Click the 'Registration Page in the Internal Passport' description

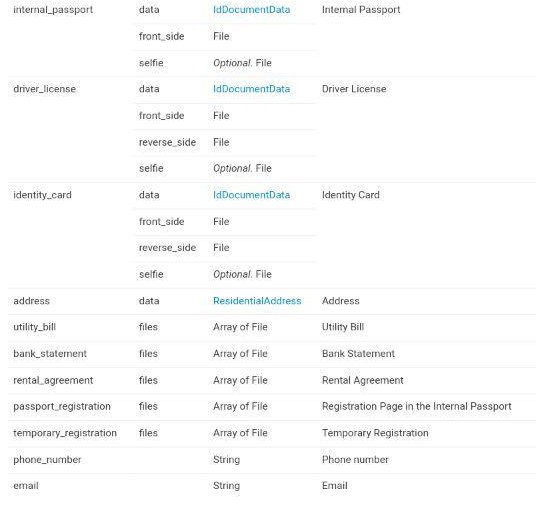pos(417,406)
